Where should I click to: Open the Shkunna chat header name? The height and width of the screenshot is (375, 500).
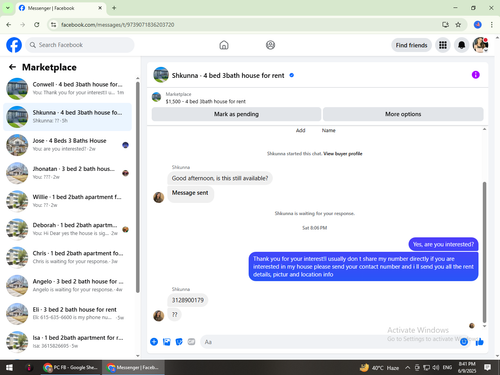tap(228, 75)
